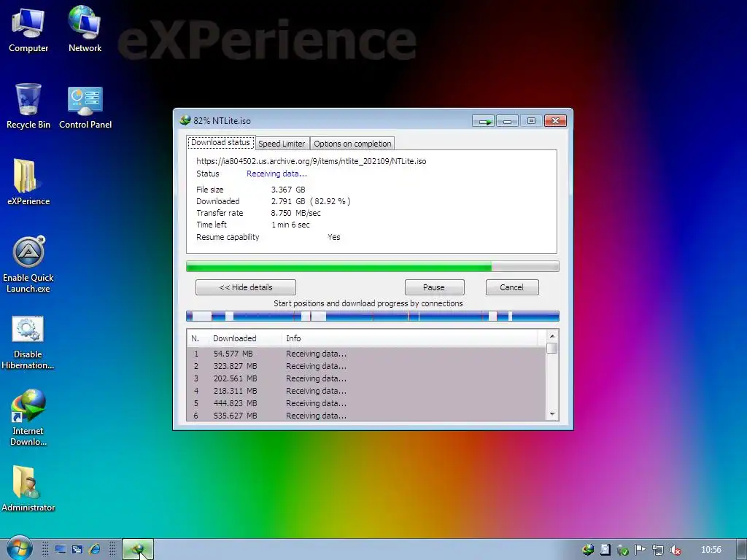Click the muted volume tray icon
This screenshot has height=560, width=747.
coord(675,550)
